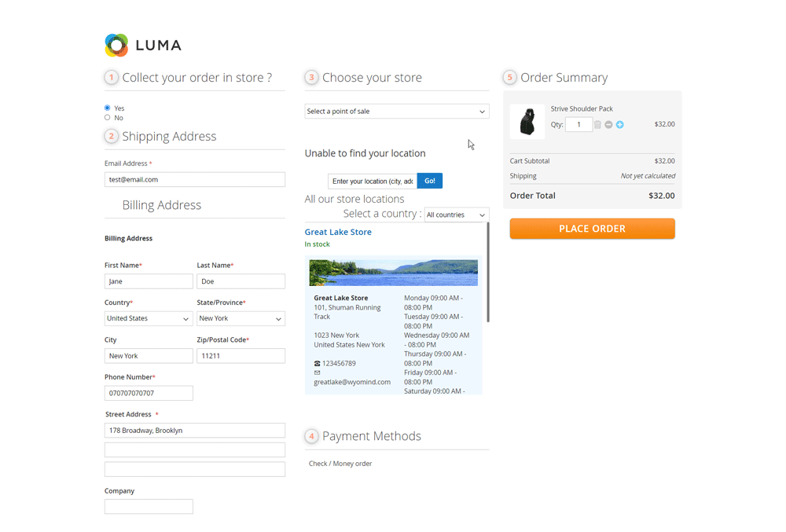Open the Great Lake Store link
The image size is (786, 532).
coord(338,232)
